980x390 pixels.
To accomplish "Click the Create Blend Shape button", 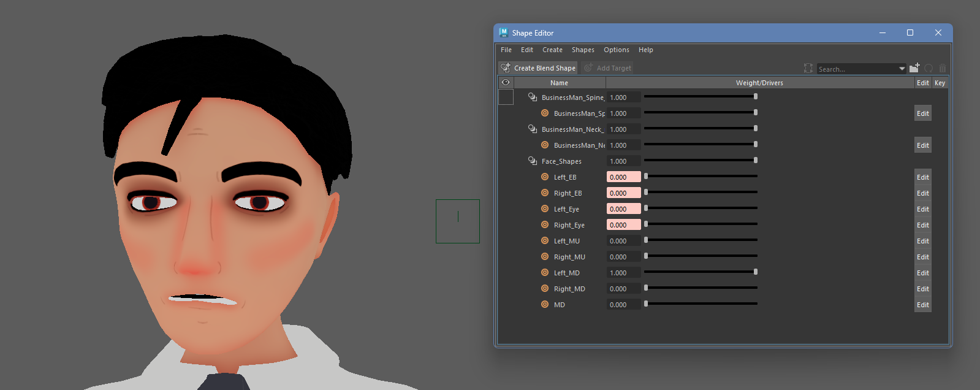I will pos(538,68).
